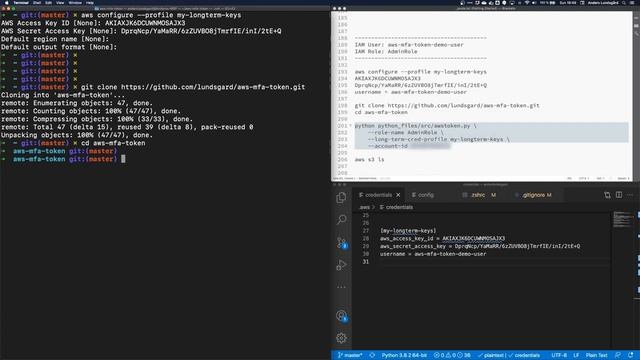Change the LF end-of-line sequence
Viewport: 640px width, 360px height.
[x=576, y=355]
